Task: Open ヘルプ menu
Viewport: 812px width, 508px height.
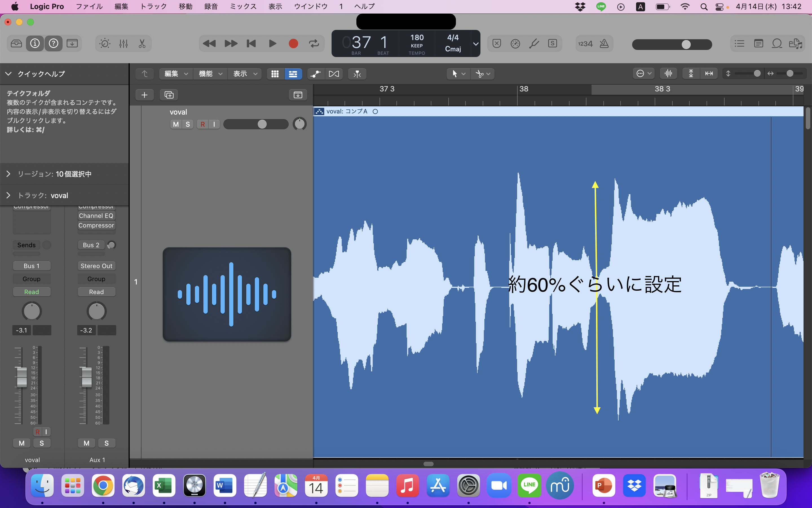Action: [x=364, y=6]
